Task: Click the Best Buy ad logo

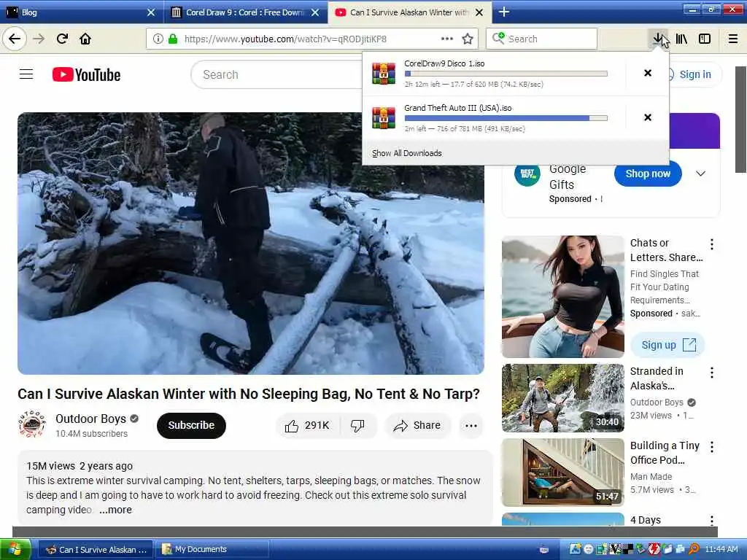Action: [x=527, y=174]
